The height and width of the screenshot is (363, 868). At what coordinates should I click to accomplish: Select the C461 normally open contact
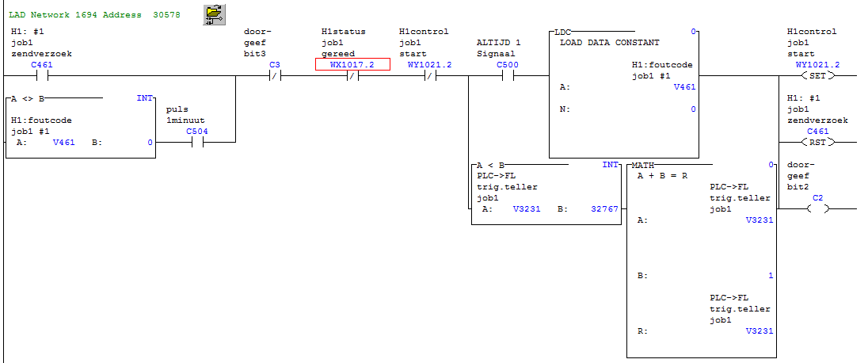[x=41, y=76]
